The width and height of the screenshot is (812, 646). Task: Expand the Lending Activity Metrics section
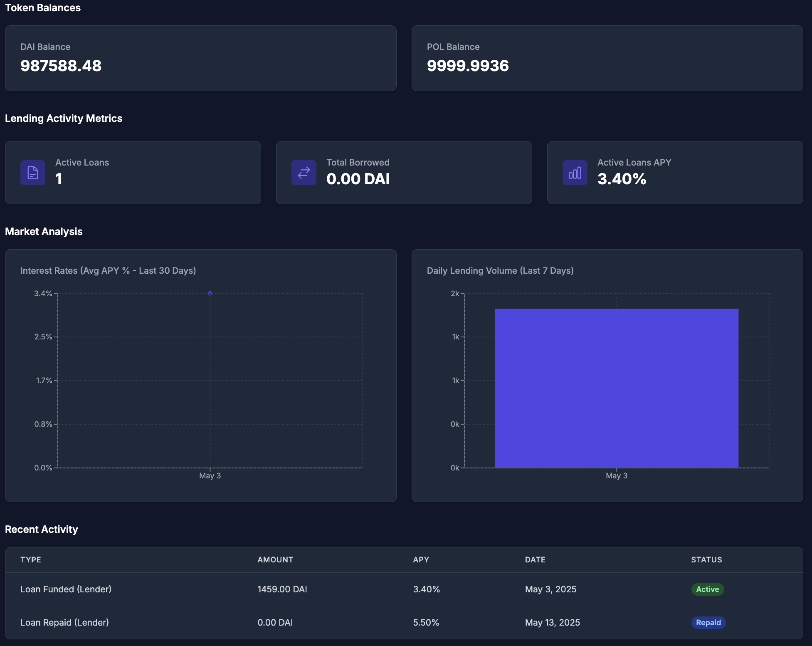pos(64,118)
